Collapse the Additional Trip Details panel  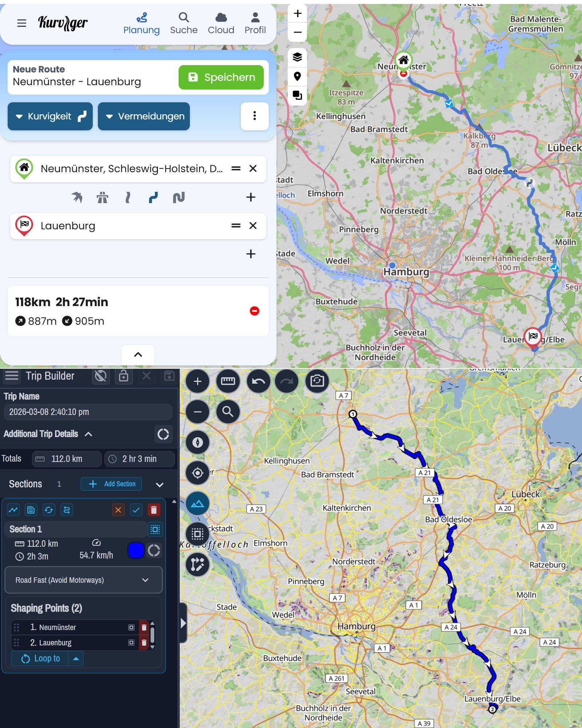coord(88,434)
